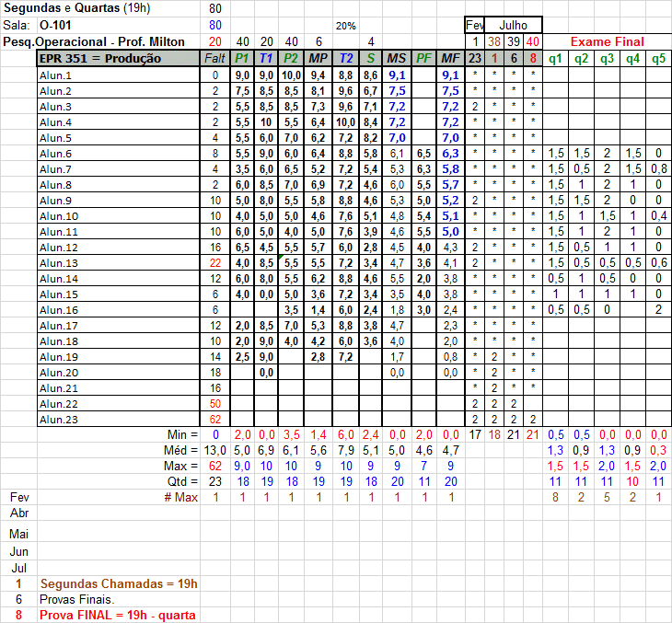Screen dimensions: 672x623
Task: Click the red 'Prova FINAL = 19h - quarta' text
Action: 118,615
